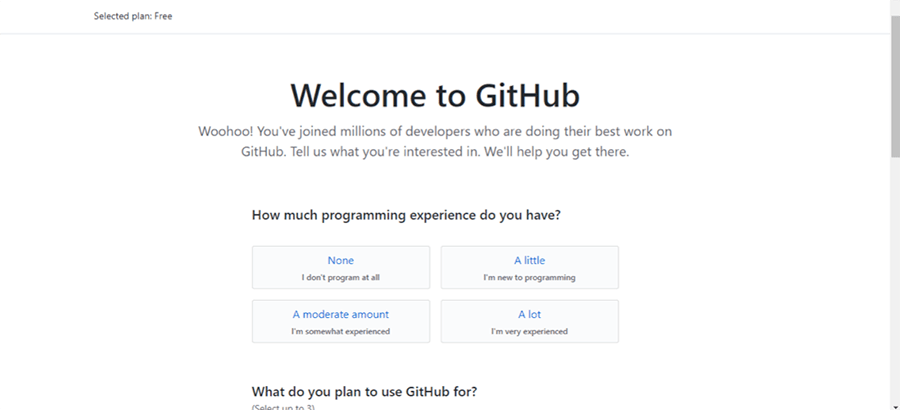Pick 'A moderate amount' experience option

tap(340, 322)
